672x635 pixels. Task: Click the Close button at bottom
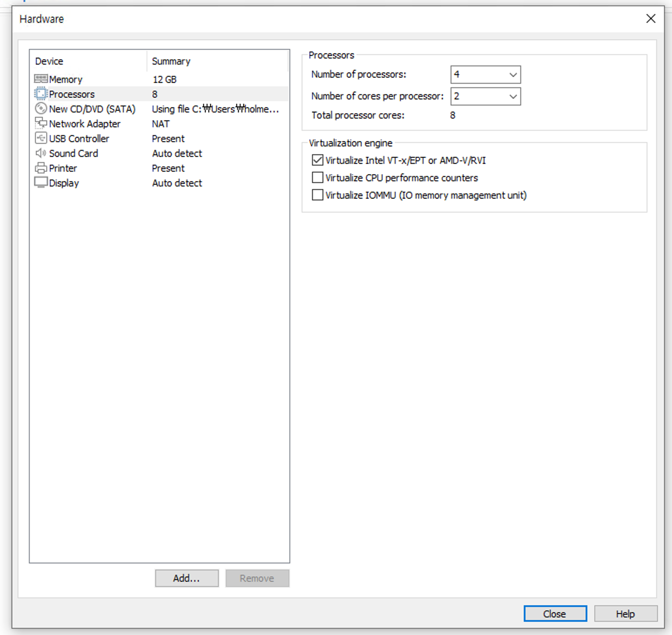(555, 614)
